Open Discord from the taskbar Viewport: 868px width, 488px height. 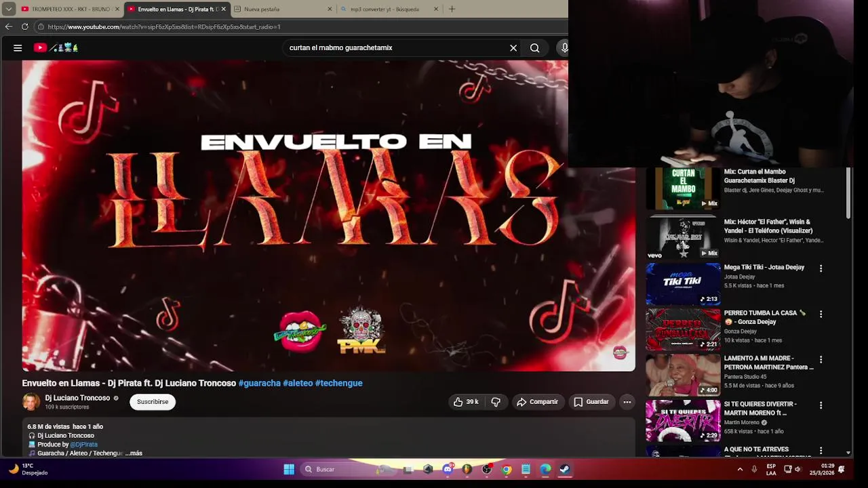[x=448, y=469]
